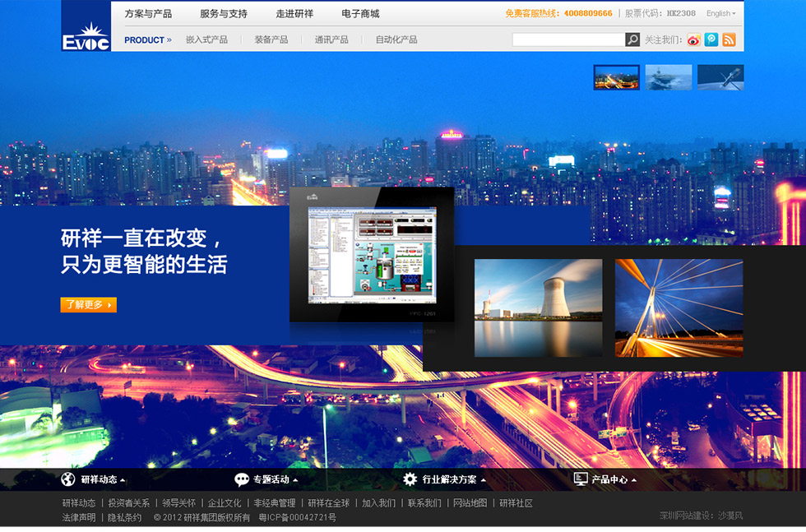Image resolution: width=806 pixels, height=532 pixels.
Task: Select the satellite banner thumbnail
Action: [x=720, y=77]
